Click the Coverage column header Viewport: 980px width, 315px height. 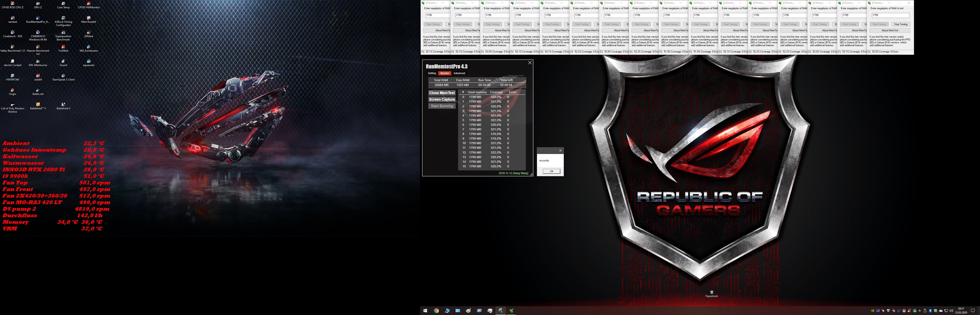496,92
